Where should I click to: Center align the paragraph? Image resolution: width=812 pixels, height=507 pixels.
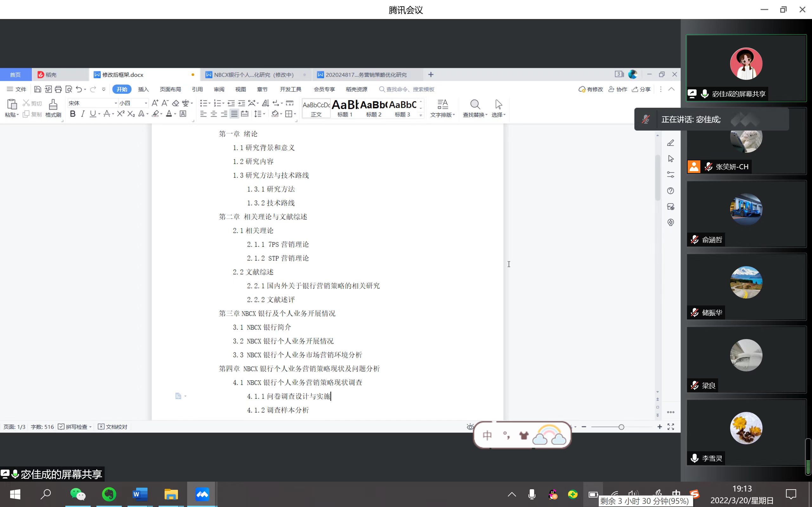click(213, 114)
